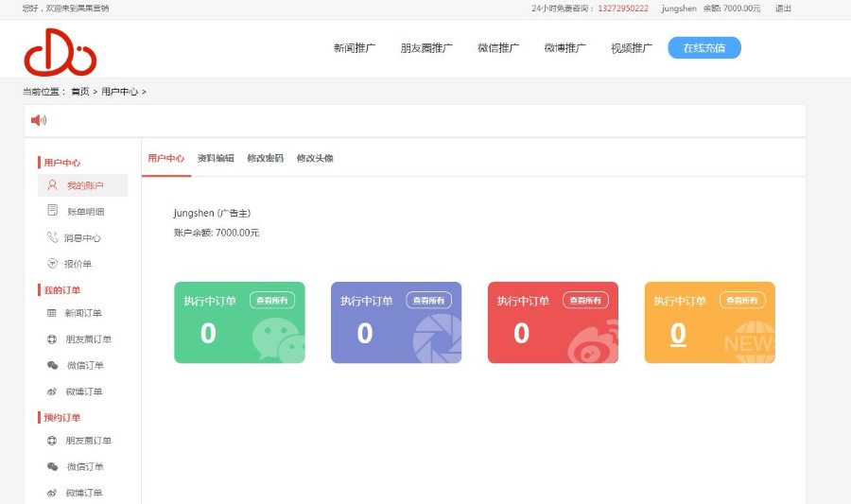Click the WeChat icon beside 微信订单 under 我的订单
The height and width of the screenshot is (504, 851).
(52, 365)
